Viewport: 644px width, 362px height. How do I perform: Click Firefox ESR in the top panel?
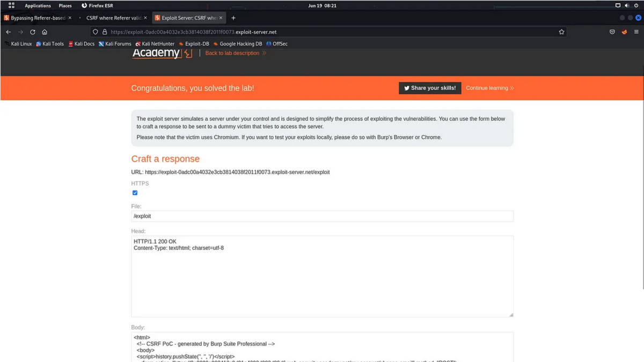(x=97, y=5)
